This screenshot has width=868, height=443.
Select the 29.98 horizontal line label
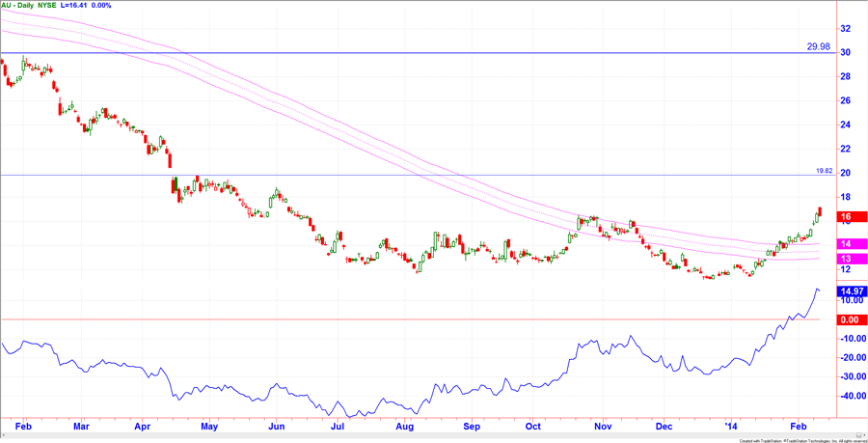(x=818, y=46)
